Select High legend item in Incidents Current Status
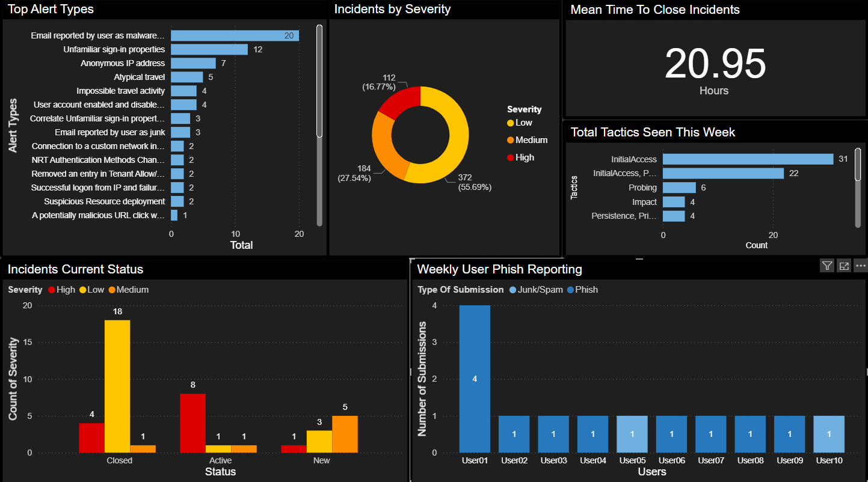The height and width of the screenshot is (482, 868). click(x=61, y=290)
